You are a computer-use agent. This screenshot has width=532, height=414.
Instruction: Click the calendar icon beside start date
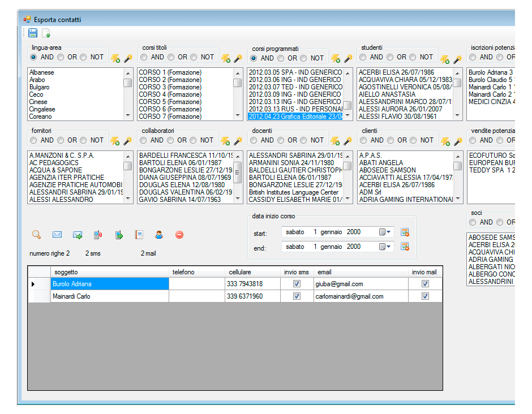[x=405, y=232]
